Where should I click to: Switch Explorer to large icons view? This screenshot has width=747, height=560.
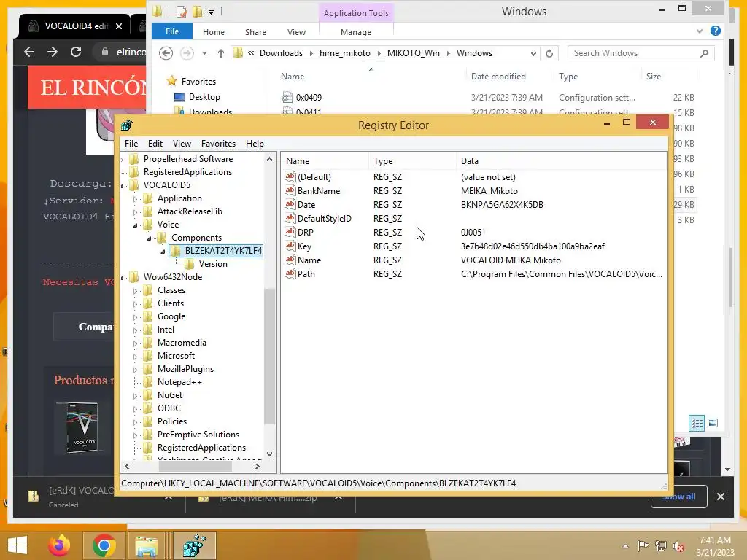click(x=713, y=423)
